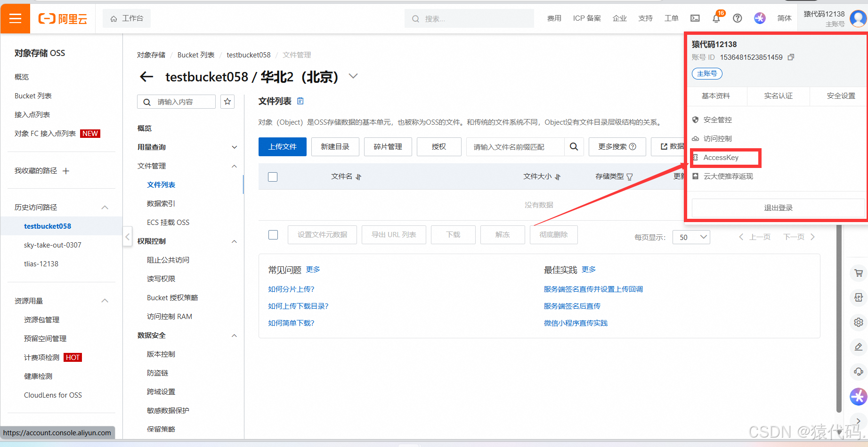This screenshot has height=447, width=868.
Task: Open the page size 50 dropdown
Action: point(691,237)
